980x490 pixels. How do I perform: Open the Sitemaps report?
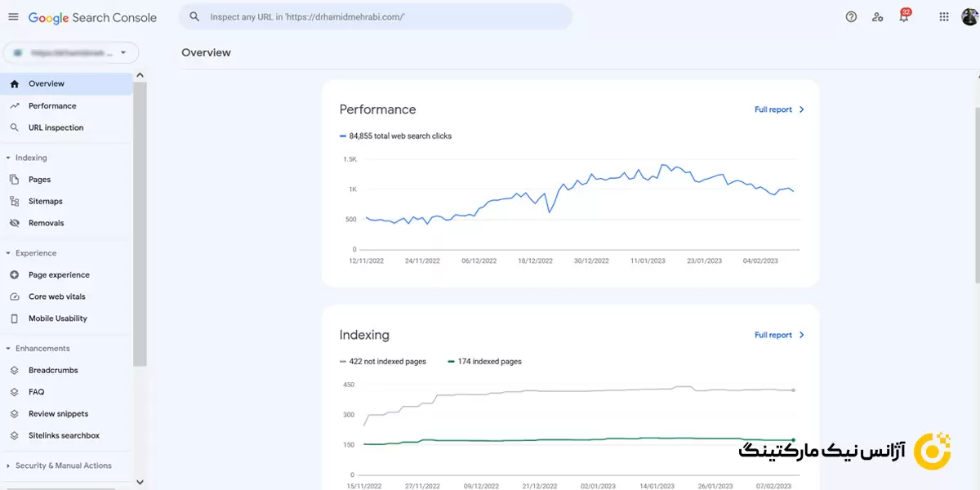[45, 201]
